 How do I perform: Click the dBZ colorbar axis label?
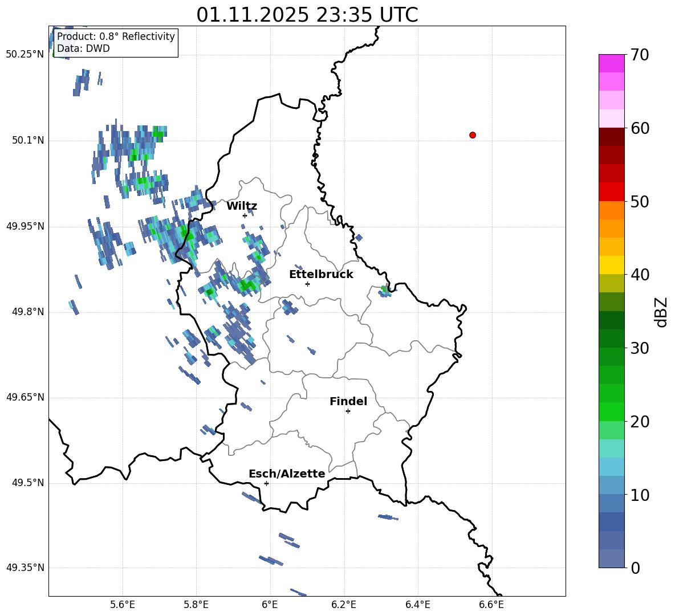pos(662,312)
